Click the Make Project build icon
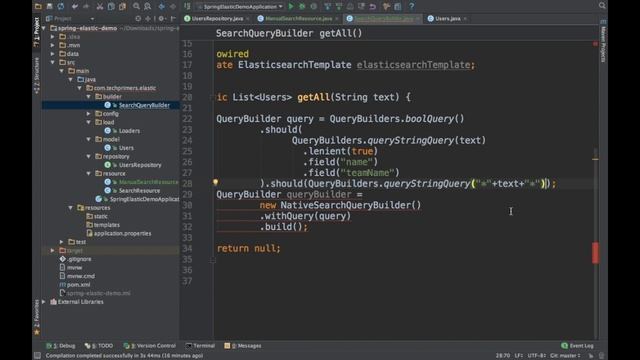The height and width of the screenshot is (360, 640). [x=187, y=6]
